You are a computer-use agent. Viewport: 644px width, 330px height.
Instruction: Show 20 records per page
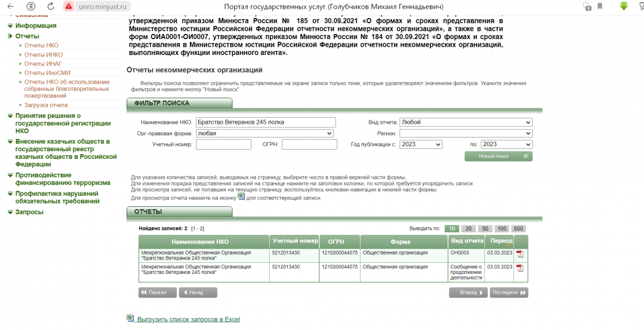[x=468, y=229]
